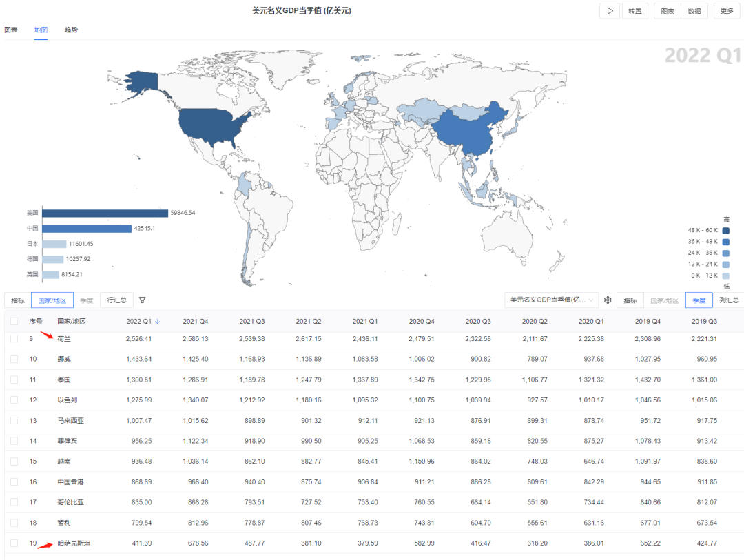Click the 中国香港 country name cell
744x560 pixels.
pyautogui.click(x=70, y=481)
